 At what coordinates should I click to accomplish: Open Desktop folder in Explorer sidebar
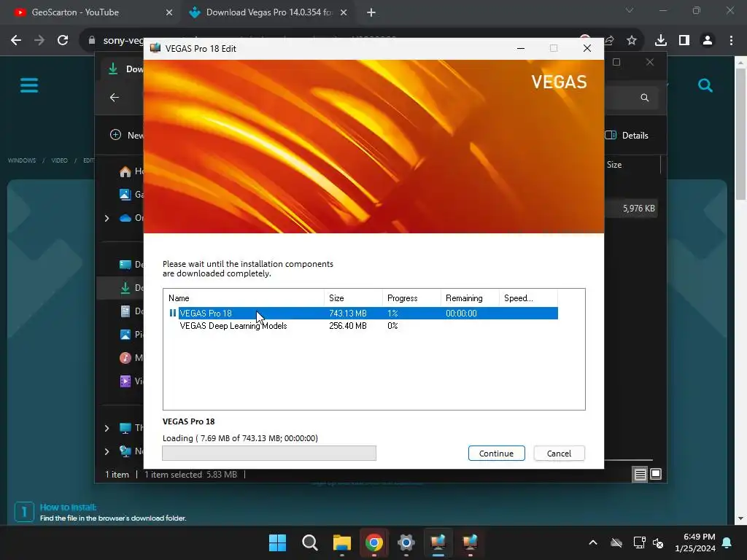(131, 264)
